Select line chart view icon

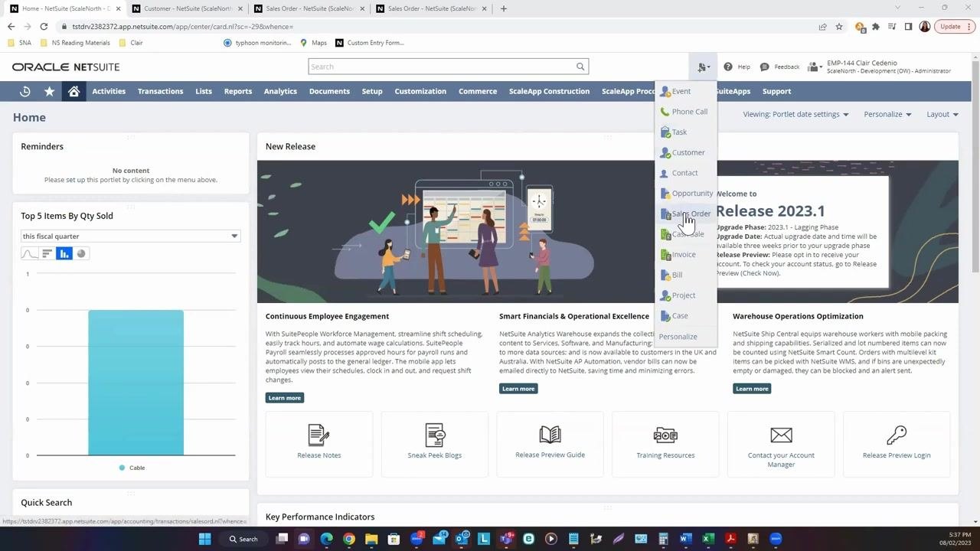coord(29,253)
